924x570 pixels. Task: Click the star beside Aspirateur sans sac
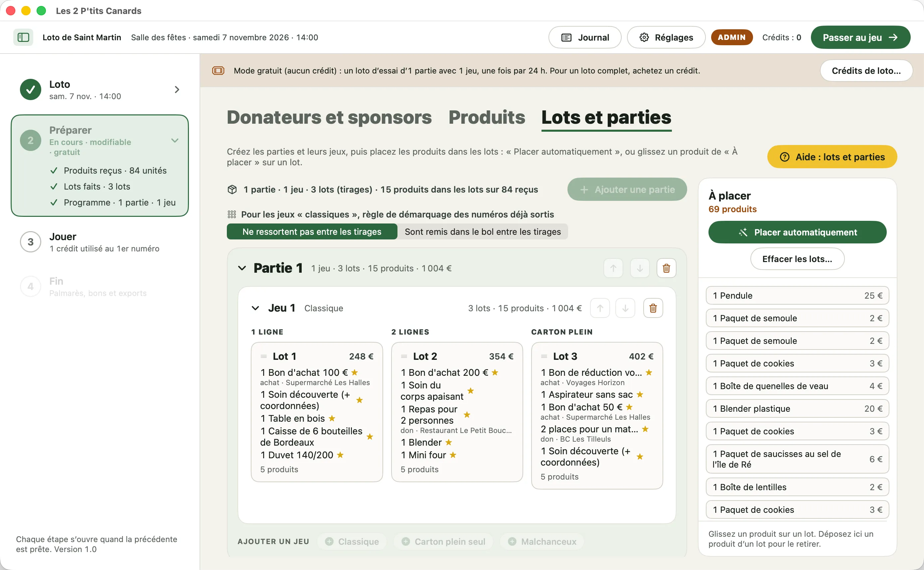640,394
